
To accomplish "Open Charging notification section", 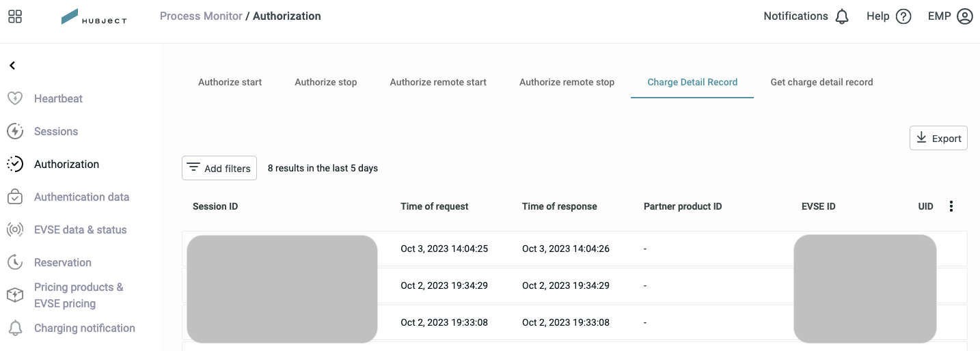I will (85, 328).
